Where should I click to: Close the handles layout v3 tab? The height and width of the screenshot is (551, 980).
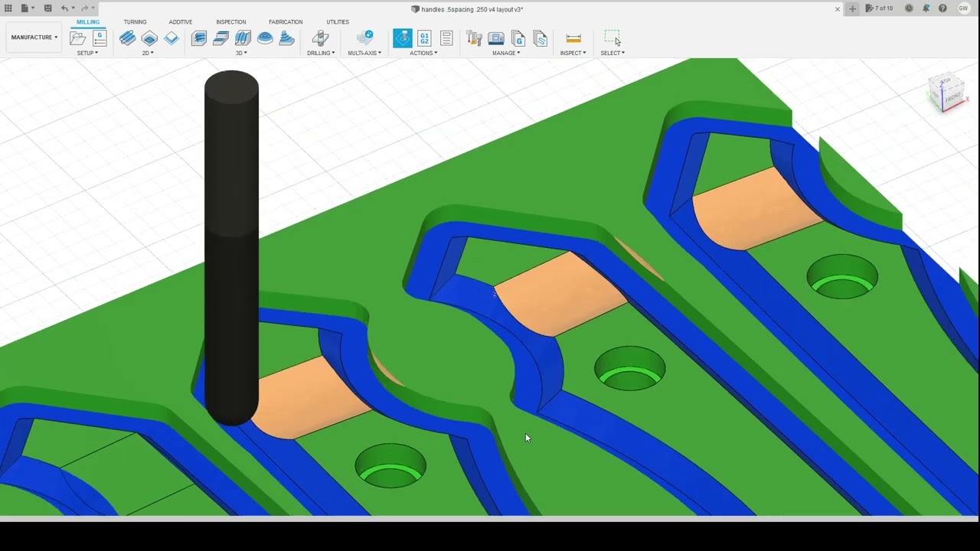(838, 8)
